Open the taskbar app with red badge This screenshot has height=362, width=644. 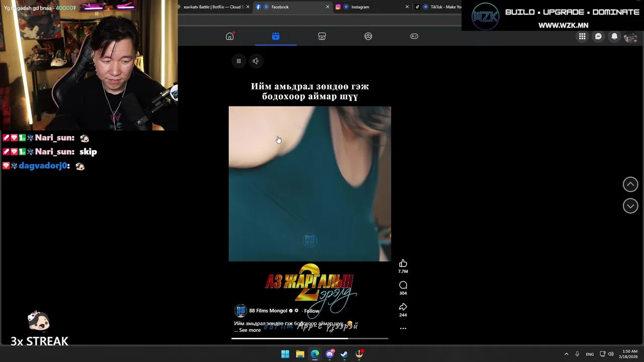point(359,354)
